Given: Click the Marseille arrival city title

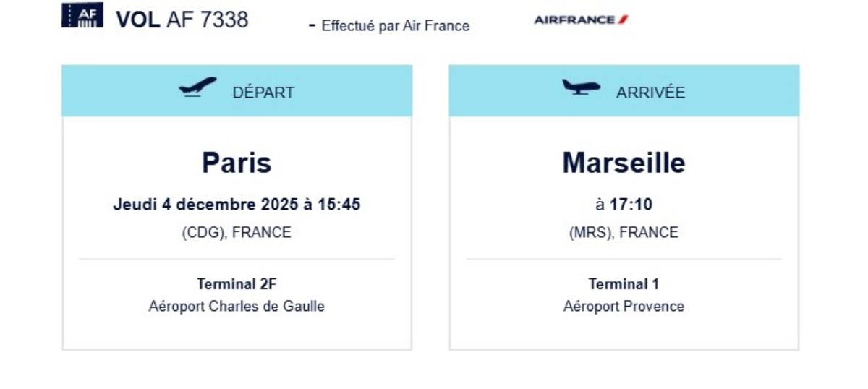Looking at the screenshot, I should 624,163.
